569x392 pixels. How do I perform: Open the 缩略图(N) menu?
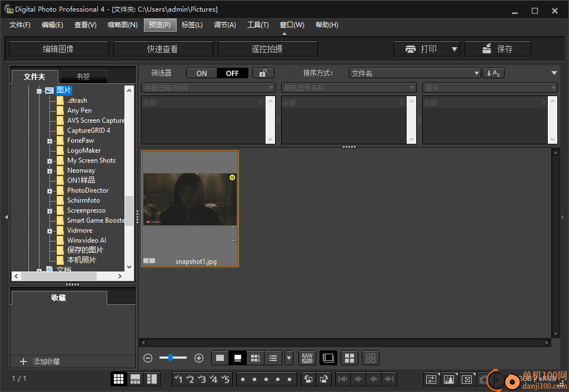tap(123, 25)
